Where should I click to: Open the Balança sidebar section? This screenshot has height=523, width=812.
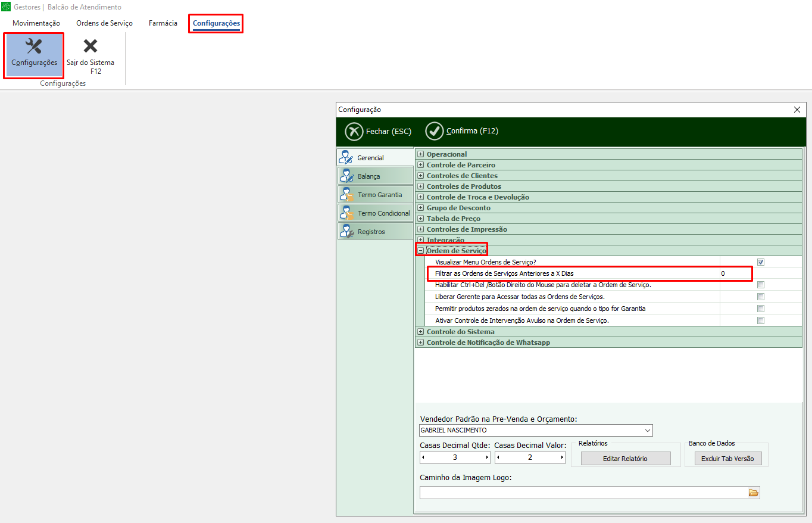point(375,176)
